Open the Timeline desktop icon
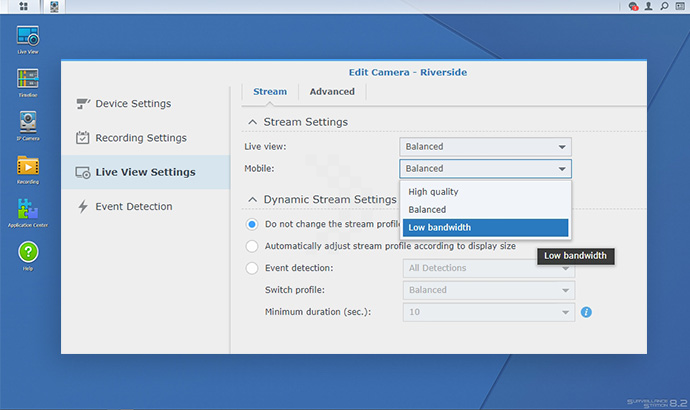Image resolution: width=690 pixels, height=410 pixels. tap(28, 80)
